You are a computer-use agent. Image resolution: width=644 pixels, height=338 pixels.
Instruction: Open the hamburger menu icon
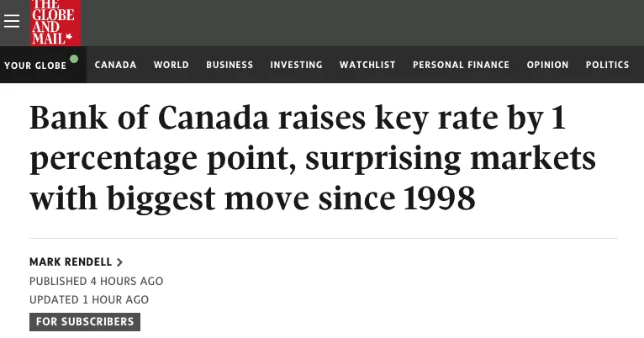(12, 21)
